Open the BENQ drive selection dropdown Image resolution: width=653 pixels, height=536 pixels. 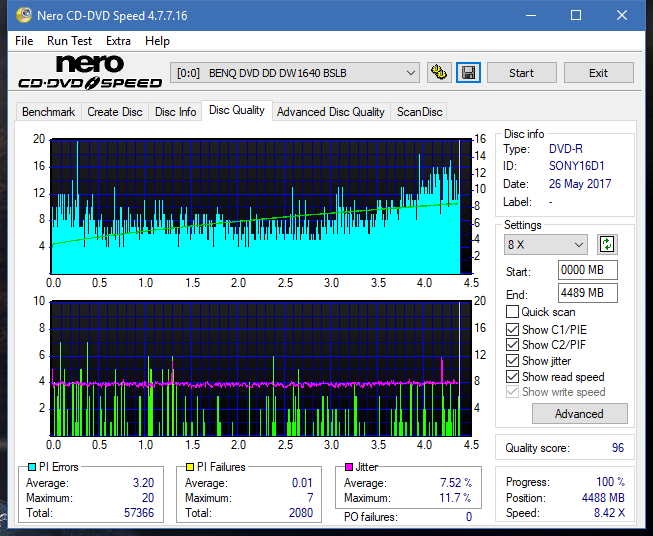pos(294,73)
